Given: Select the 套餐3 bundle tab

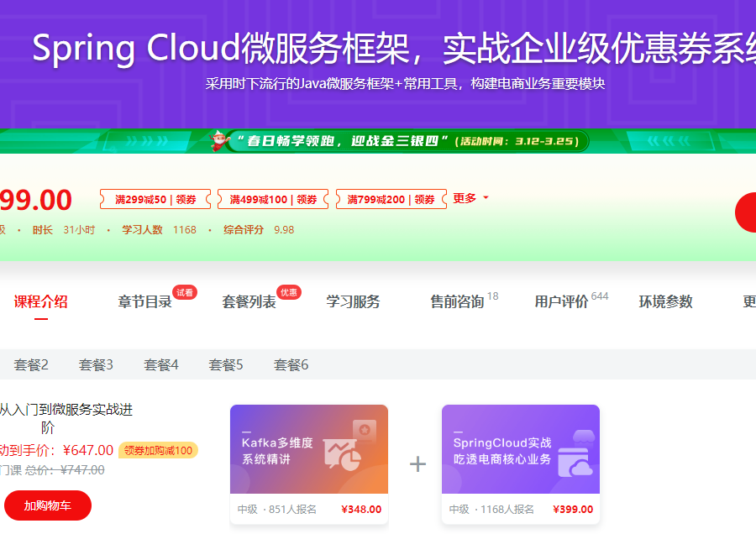Looking at the screenshot, I should 95,364.
